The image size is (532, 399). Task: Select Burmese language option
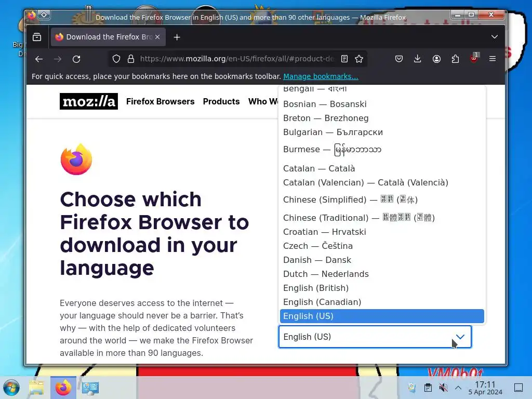[x=382, y=149]
